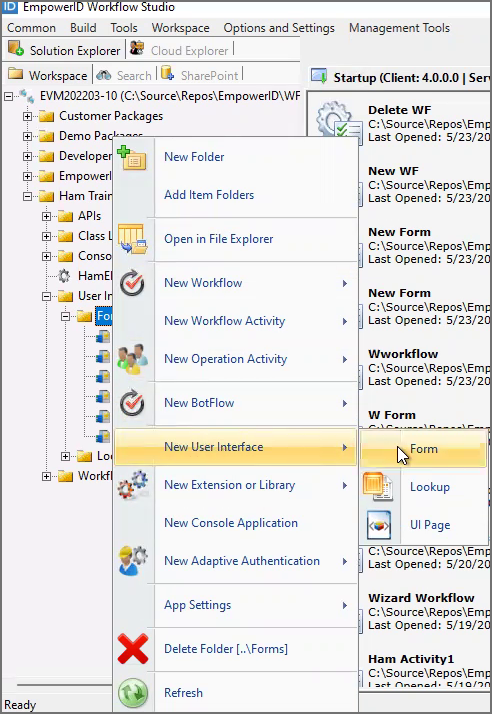Click the New Extension or Library gears icon
Viewport: 492px width, 714px height.
coord(133,484)
